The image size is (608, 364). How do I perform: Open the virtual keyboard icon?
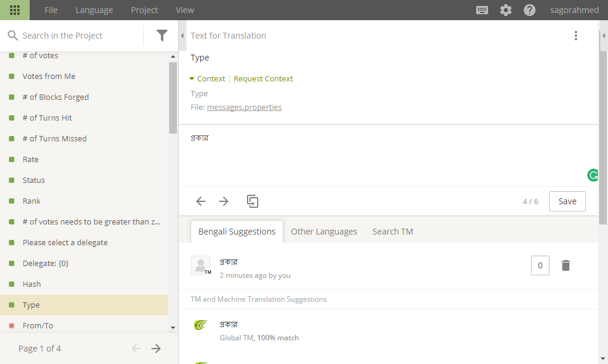(482, 10)
